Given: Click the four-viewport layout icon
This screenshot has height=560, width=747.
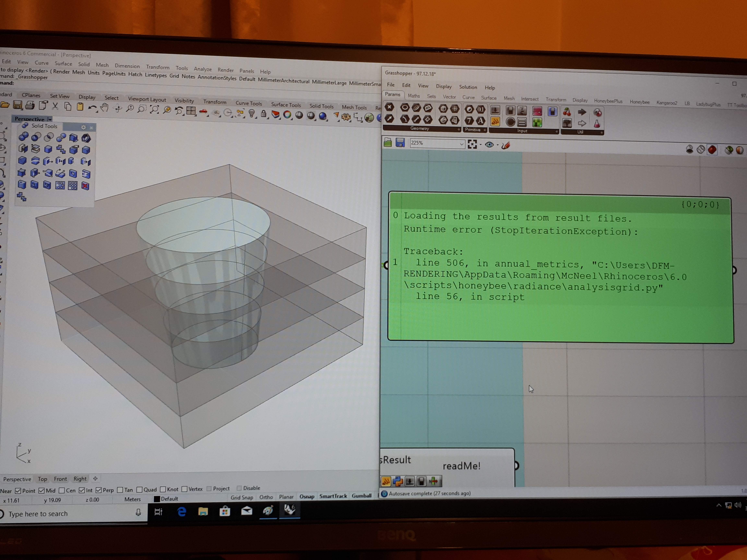Looking at the screenshot, I should coord(191,111).
